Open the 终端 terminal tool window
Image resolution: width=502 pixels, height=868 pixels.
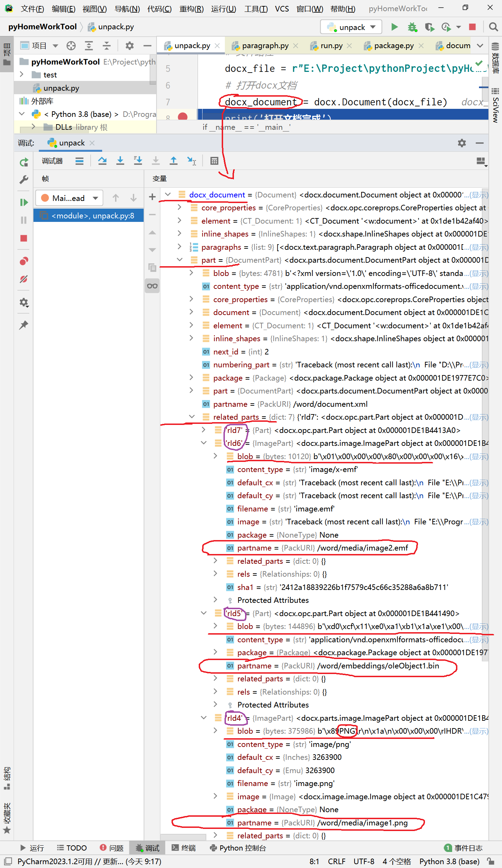(x=184, y=848)
